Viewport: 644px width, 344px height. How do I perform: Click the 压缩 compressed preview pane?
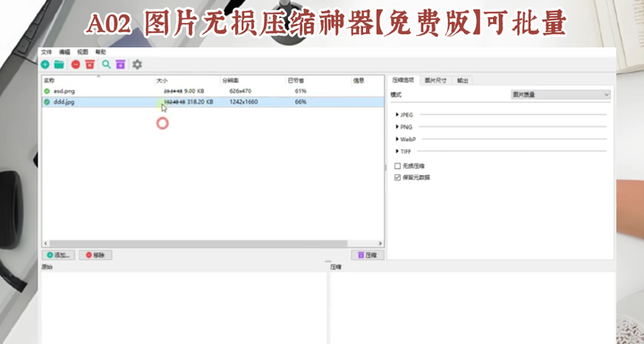pos(472,308)
